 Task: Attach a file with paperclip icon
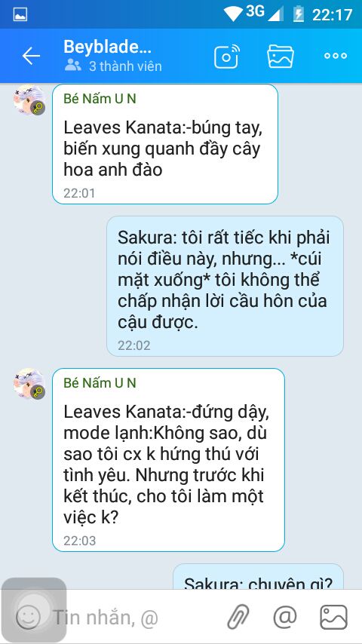(x=239, y=617)
